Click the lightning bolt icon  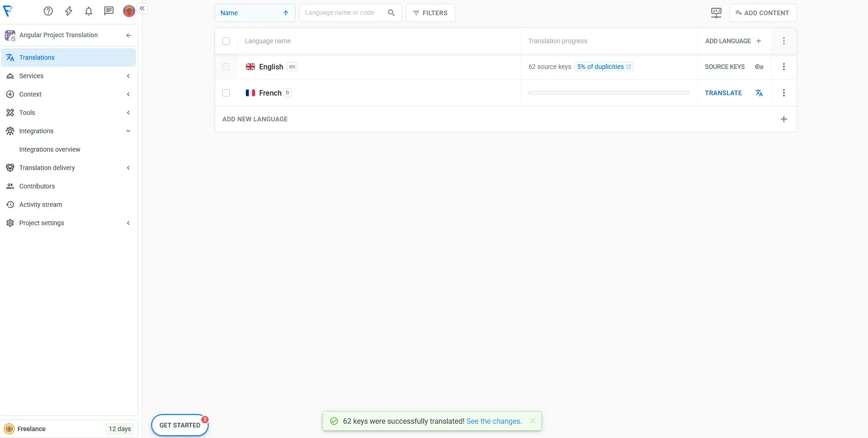click(x=68, y=11)
